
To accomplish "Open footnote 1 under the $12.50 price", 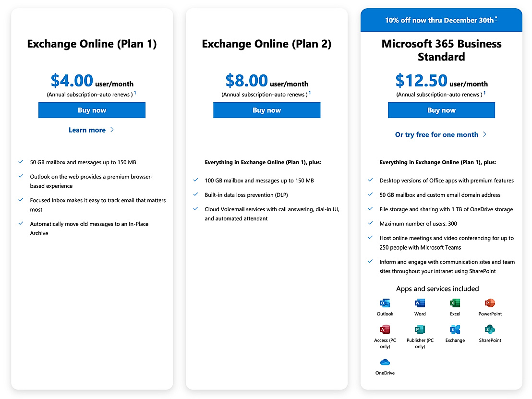I will pyautogui.click(x=484, y=92).
